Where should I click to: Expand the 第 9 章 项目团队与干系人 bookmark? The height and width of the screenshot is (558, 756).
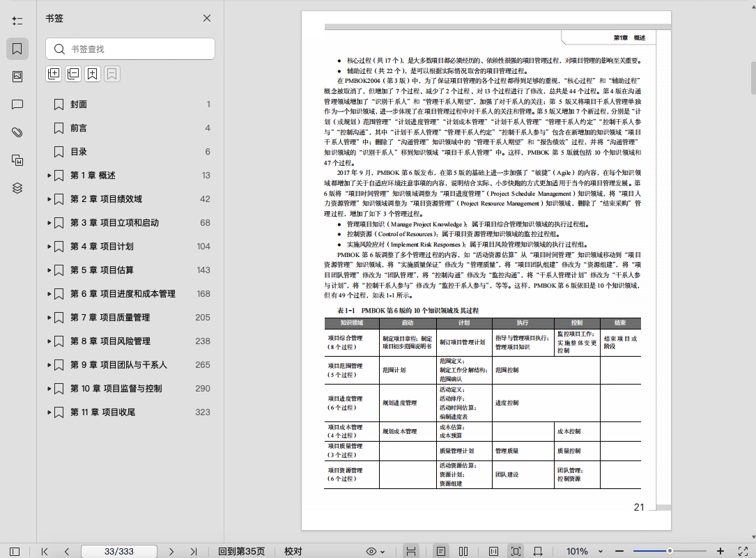point(49,365)
